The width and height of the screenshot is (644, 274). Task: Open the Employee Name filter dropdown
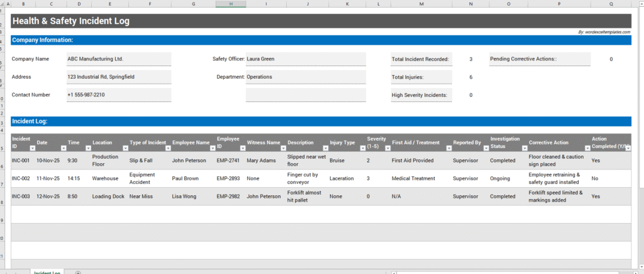coord(213,148)
